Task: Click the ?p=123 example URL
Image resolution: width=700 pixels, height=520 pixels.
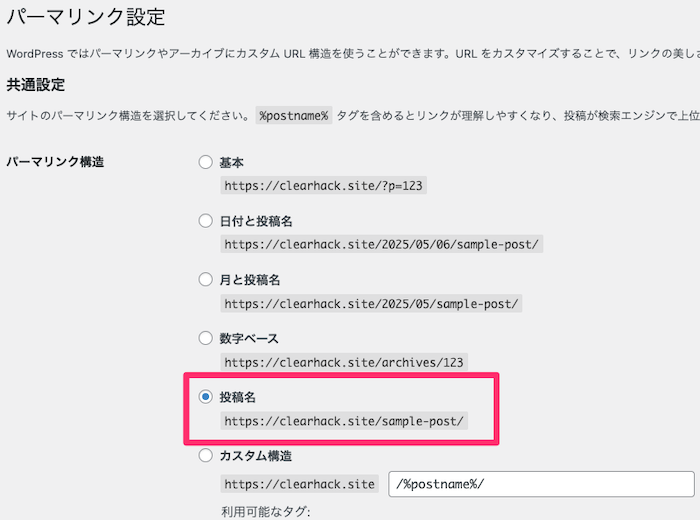Action: click(x=324, y=185)
